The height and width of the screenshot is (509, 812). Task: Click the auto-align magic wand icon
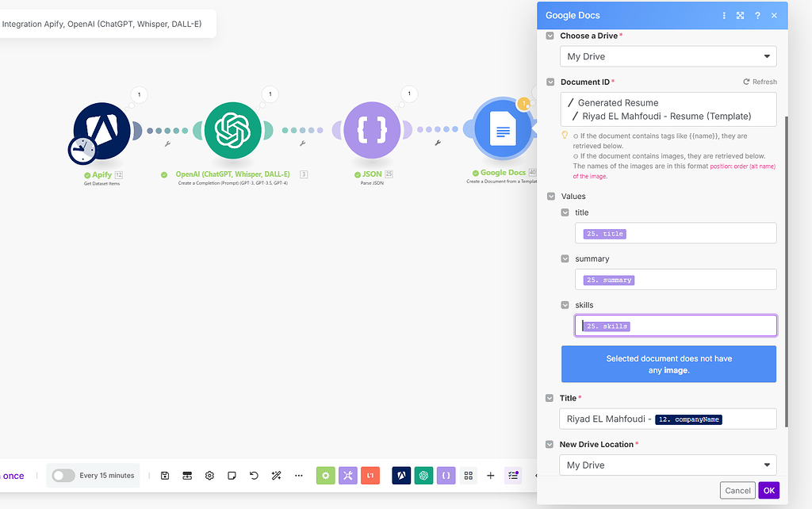pos(276,475)
